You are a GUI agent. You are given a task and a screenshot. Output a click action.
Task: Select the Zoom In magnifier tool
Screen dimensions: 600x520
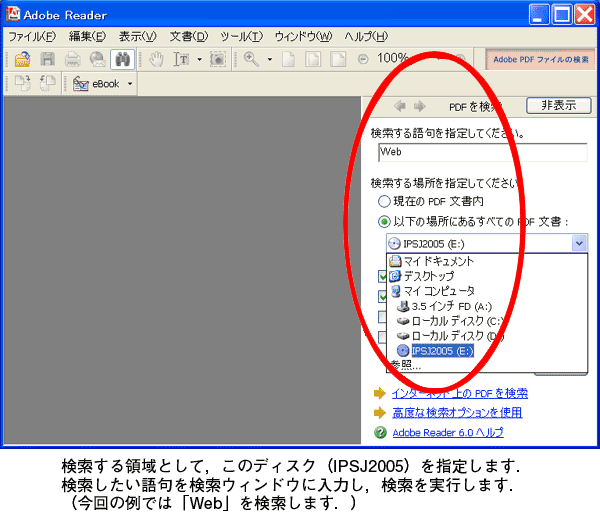(251, 60)
